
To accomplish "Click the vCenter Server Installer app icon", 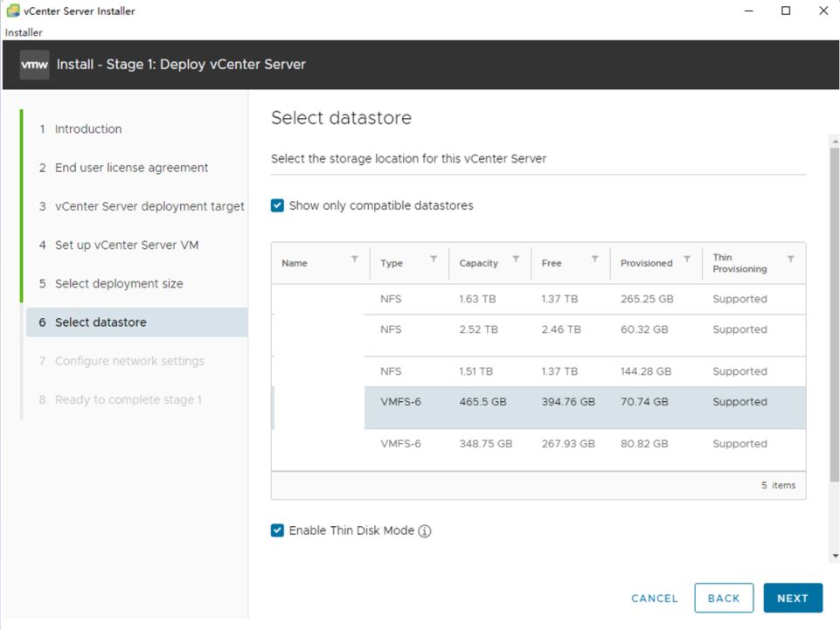I will [13, 10].
